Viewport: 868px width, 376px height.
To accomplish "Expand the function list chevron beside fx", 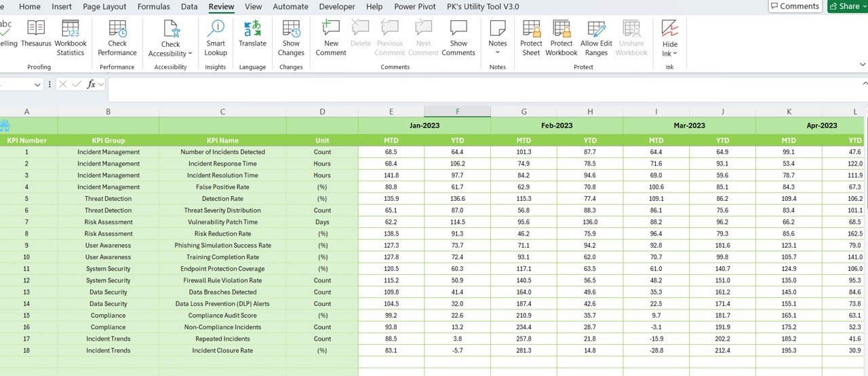I will [x=101, y=85].
